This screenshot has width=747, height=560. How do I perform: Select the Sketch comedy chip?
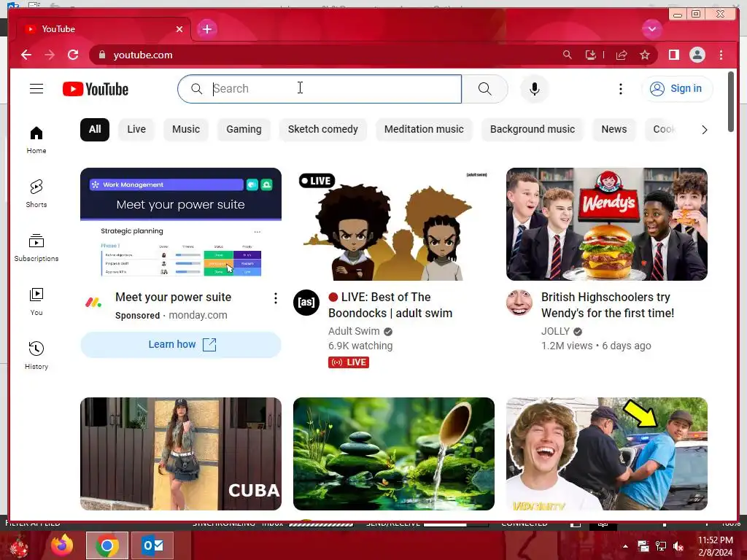pyautogui.click(x=322, y=130)
